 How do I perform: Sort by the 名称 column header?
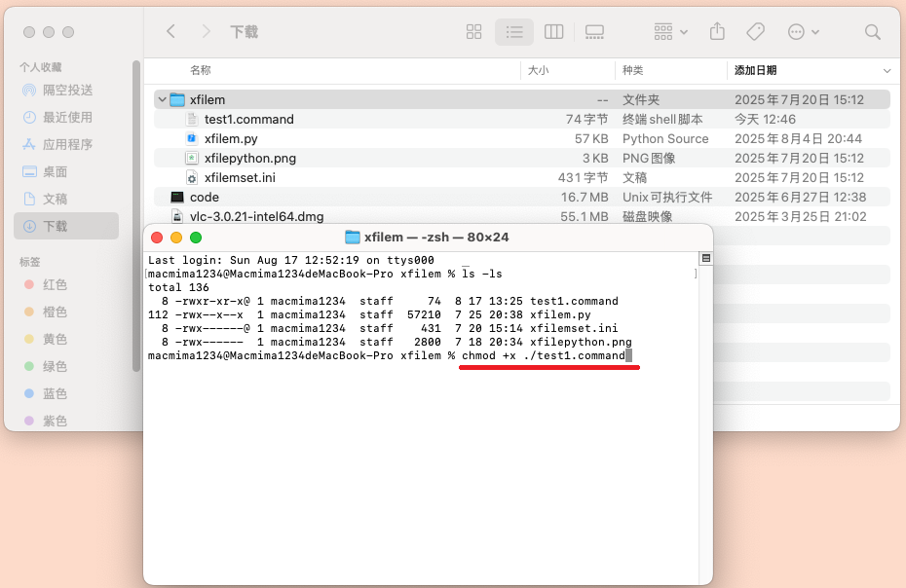(201, 70)
